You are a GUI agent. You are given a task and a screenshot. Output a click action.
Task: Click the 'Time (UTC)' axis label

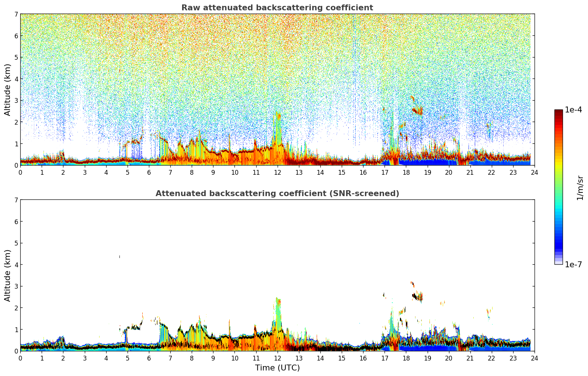tap(277, 368)
